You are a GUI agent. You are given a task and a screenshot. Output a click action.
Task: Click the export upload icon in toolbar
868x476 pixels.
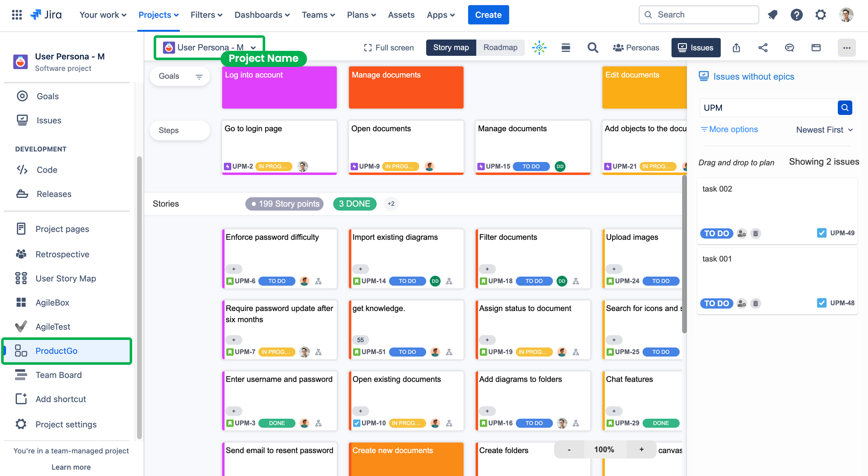coord(736,47)
